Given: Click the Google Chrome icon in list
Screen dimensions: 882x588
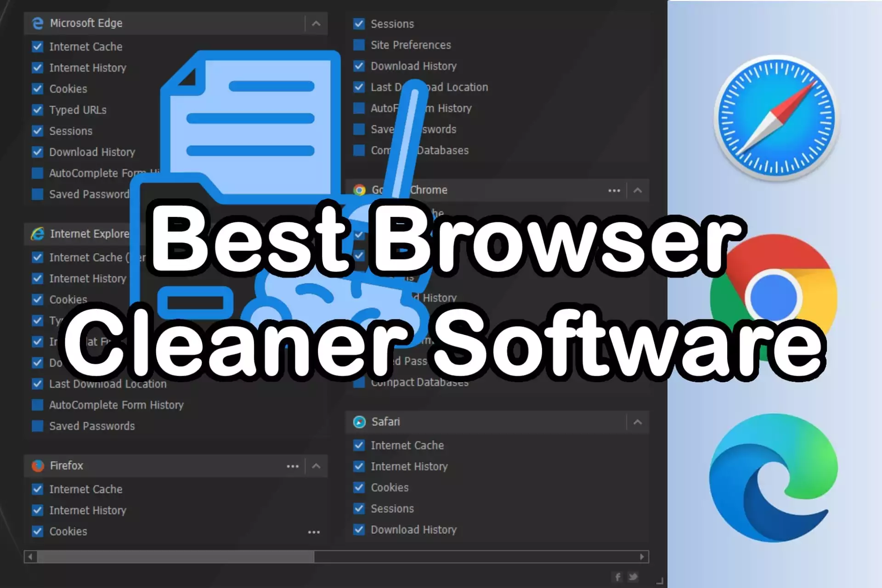Looking at the screenshot, I should [x=360, y=190].
